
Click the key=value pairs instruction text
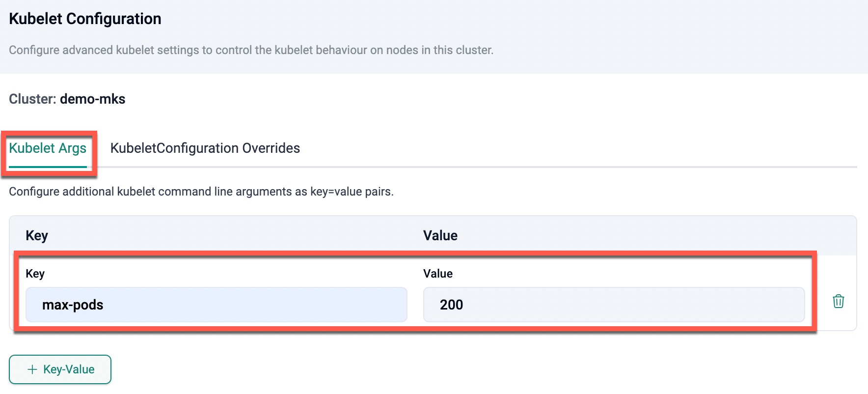pos(201,192)
